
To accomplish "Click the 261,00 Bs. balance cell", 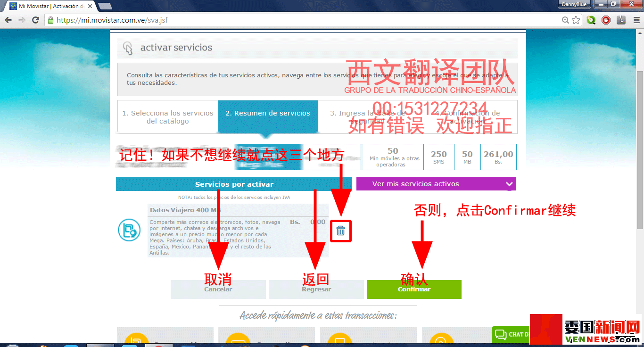I will pos(498,157).
